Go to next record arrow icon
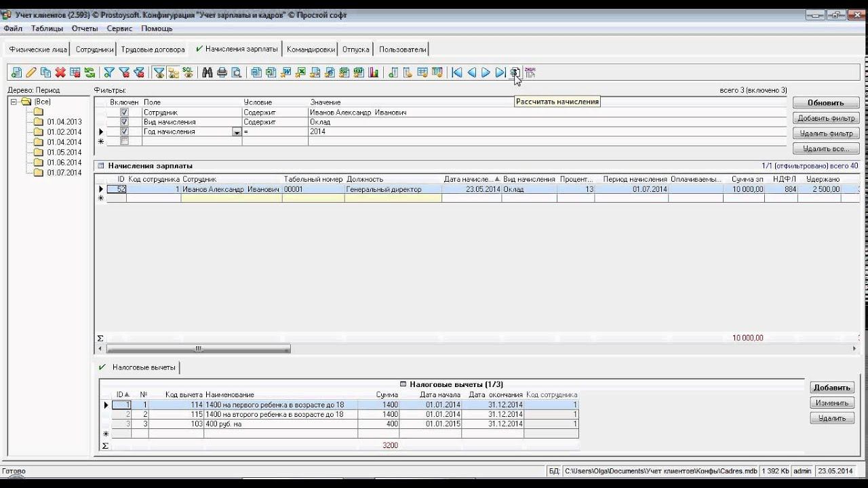 point(486,73)
